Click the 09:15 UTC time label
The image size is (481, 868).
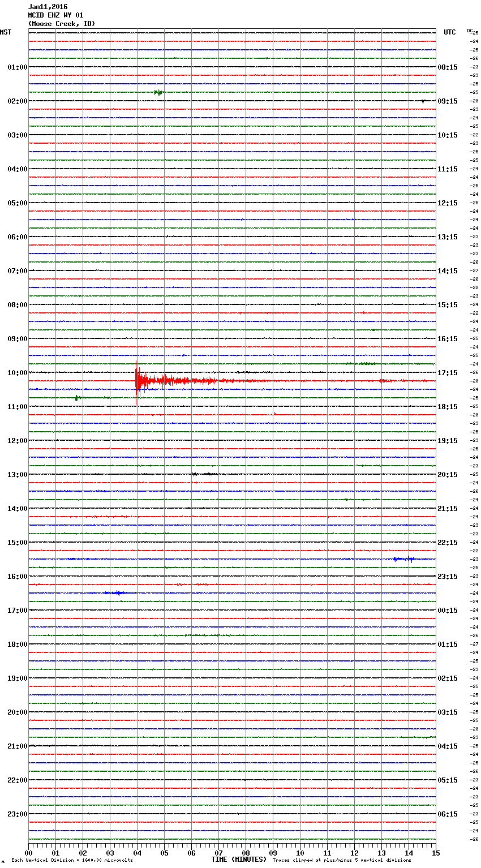point(448,101)
